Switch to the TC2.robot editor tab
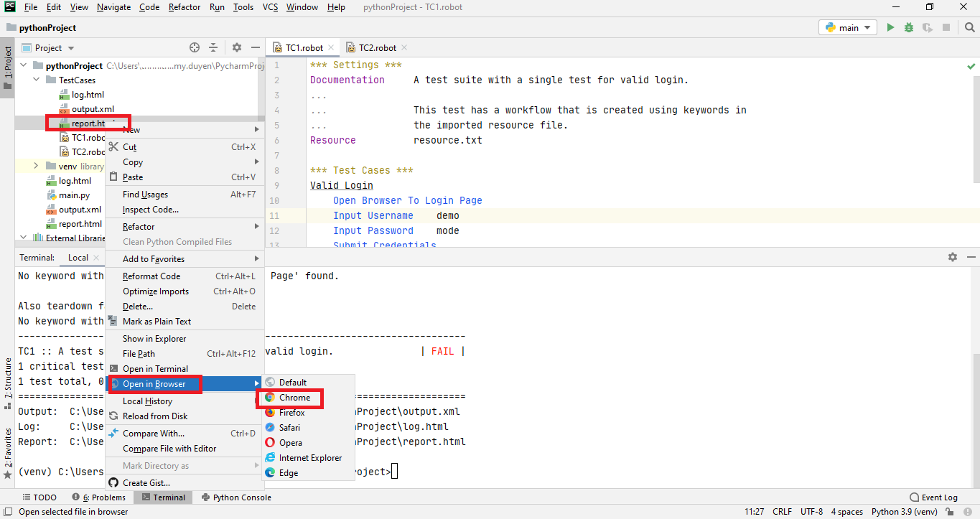The width and height of the screenshot is (980, 519). (377, 48)
